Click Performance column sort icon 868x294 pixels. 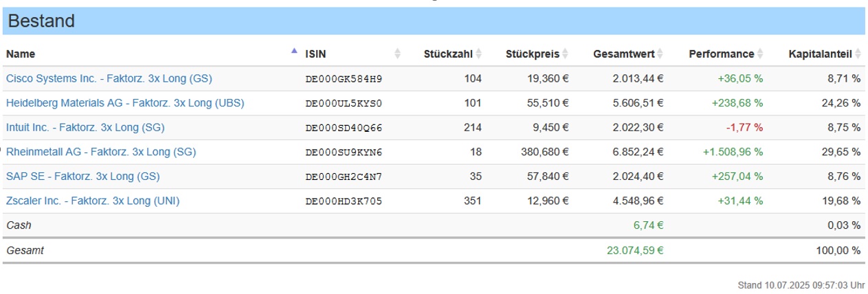tap(760, 54)
